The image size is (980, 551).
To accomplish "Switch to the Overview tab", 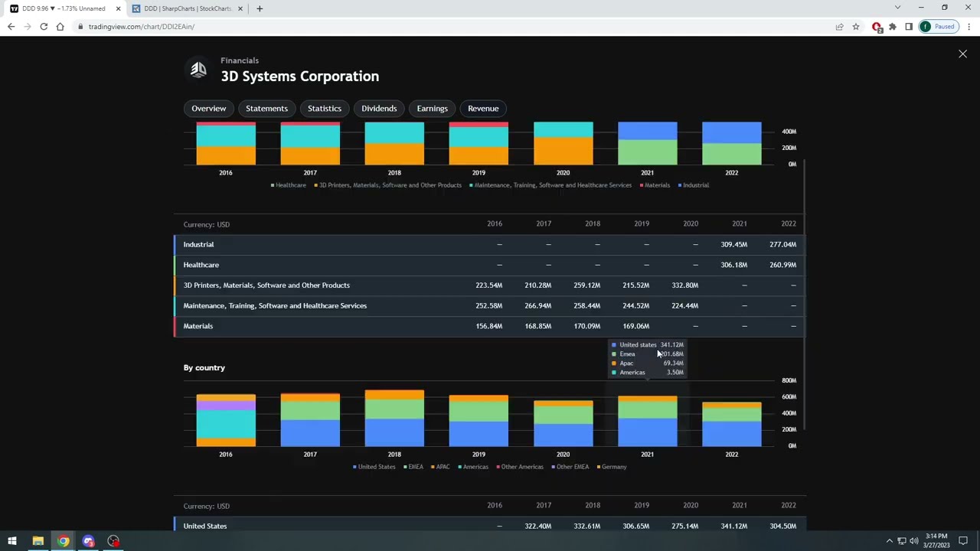I will coord(209,109).
